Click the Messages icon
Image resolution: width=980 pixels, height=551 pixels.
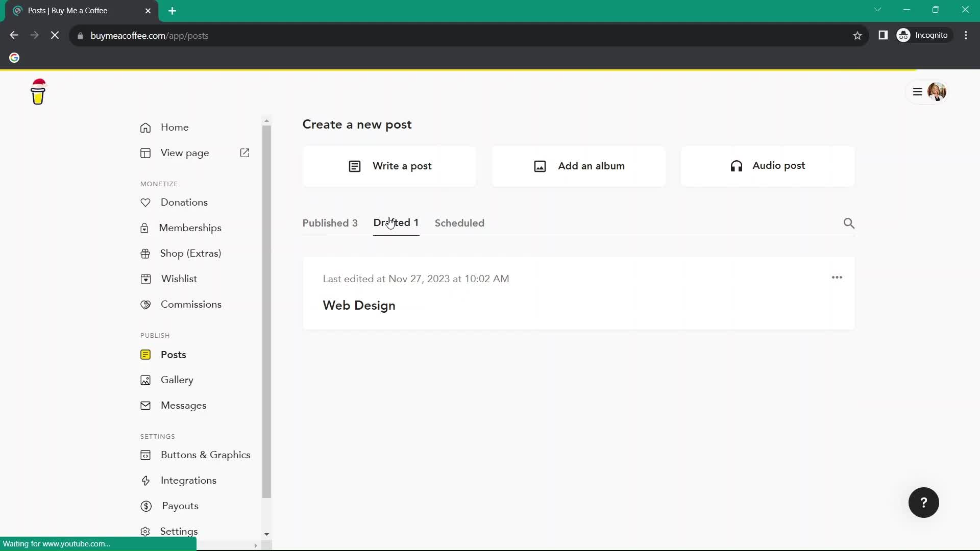pos(145,405)
